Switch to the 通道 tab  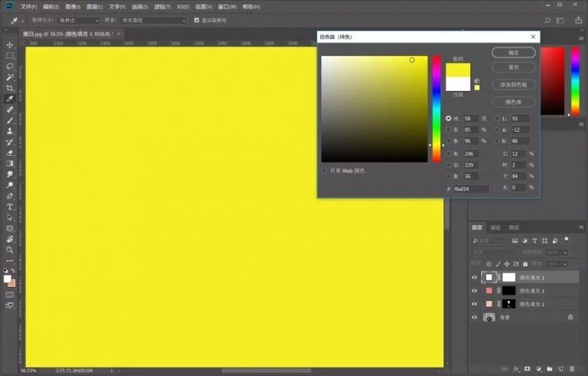[x=495, y=227]
